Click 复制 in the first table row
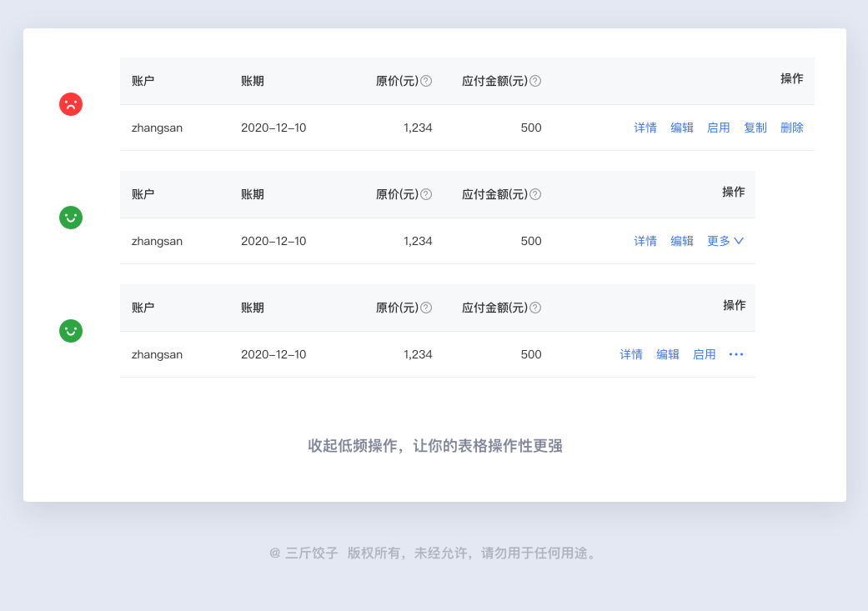This screenshot has width=868, height=611. pyautogui.click(x=755, y=128)
